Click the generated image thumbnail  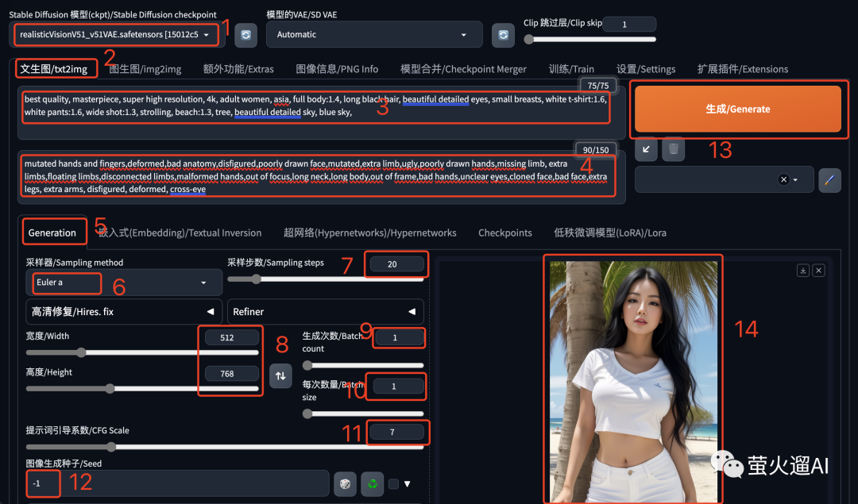click(x=633, y=381)
